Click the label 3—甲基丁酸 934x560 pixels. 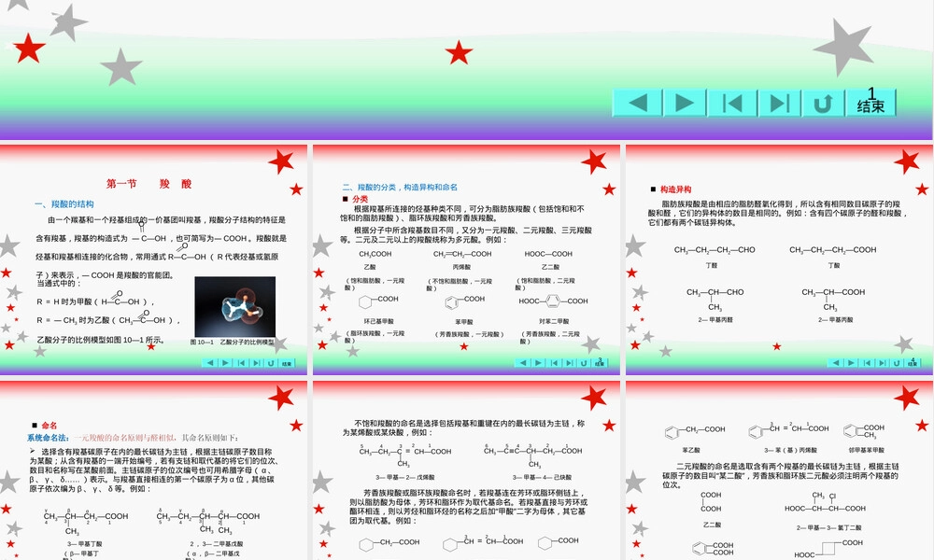click(x=85, y=544)
